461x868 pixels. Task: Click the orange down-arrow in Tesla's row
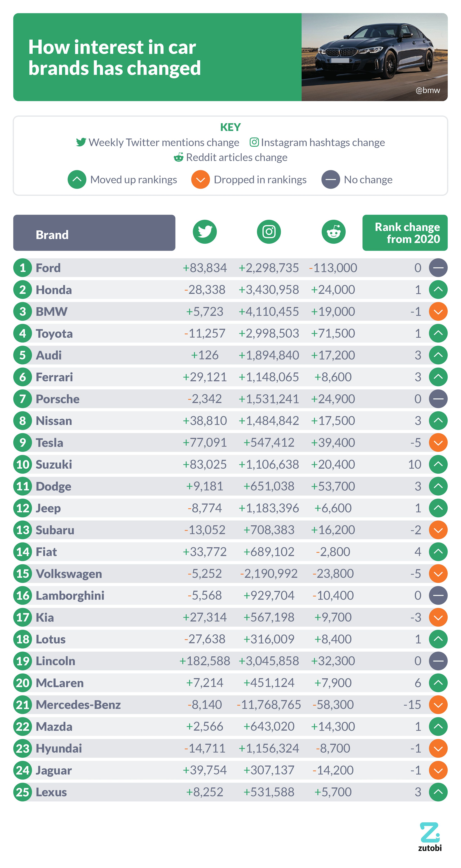point(438,442)
